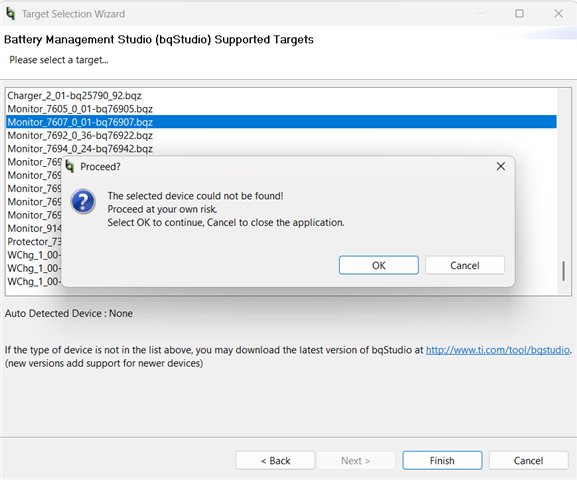Open the ti.com/tool/bqstudio link
Screen dimensions: 577x480
pos(498,350)
